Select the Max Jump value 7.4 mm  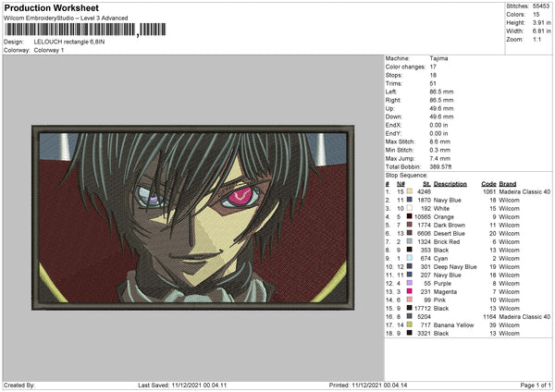pyautogui.click(x=440, y=158)
